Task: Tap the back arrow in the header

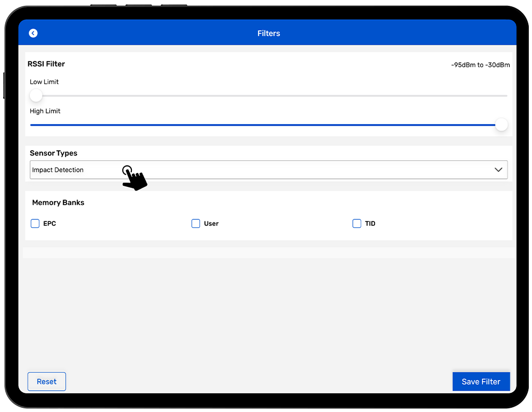Action: 33,34
